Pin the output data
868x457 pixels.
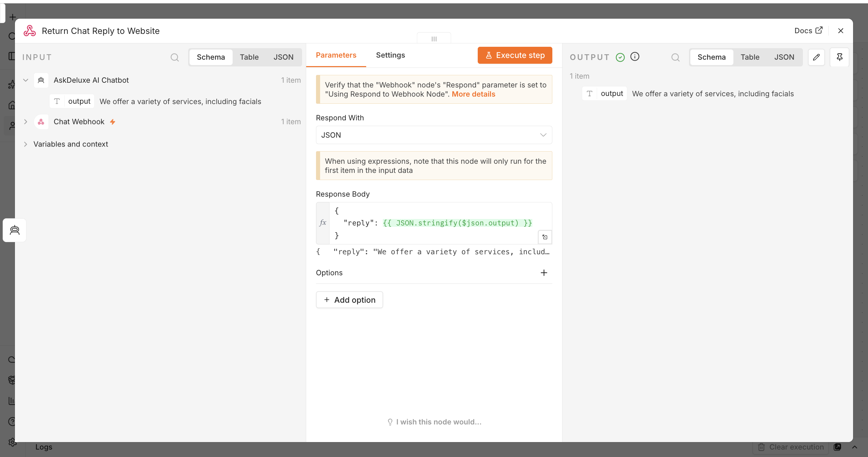pyautogui.click(x=840, y=57)
